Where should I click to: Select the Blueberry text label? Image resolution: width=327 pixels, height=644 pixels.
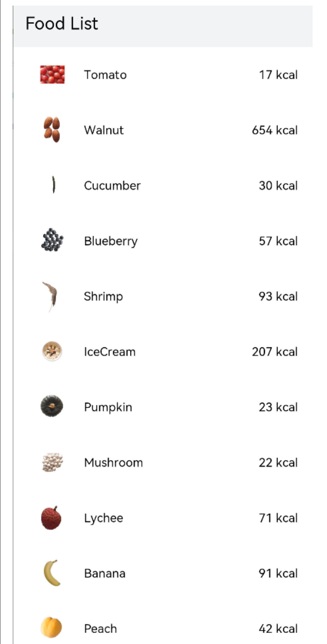(x=111, y=241)
